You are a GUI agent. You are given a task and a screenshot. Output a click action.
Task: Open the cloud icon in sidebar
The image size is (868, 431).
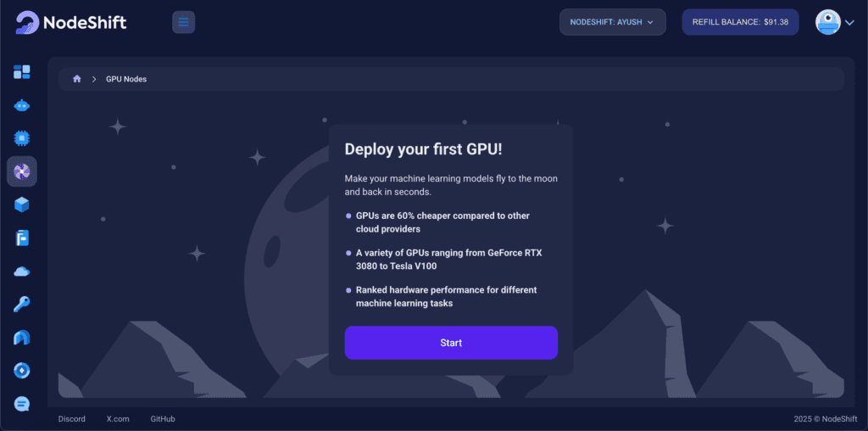pos(21,271)
